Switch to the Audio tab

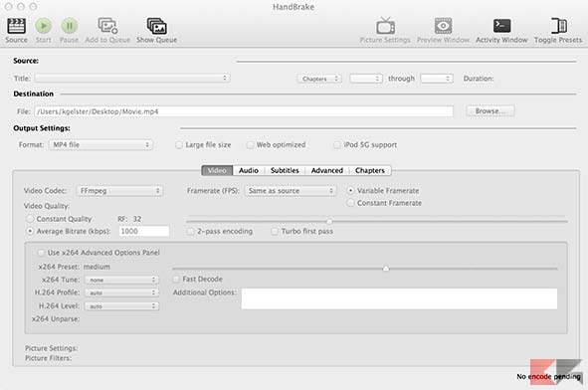click(249, 170)
